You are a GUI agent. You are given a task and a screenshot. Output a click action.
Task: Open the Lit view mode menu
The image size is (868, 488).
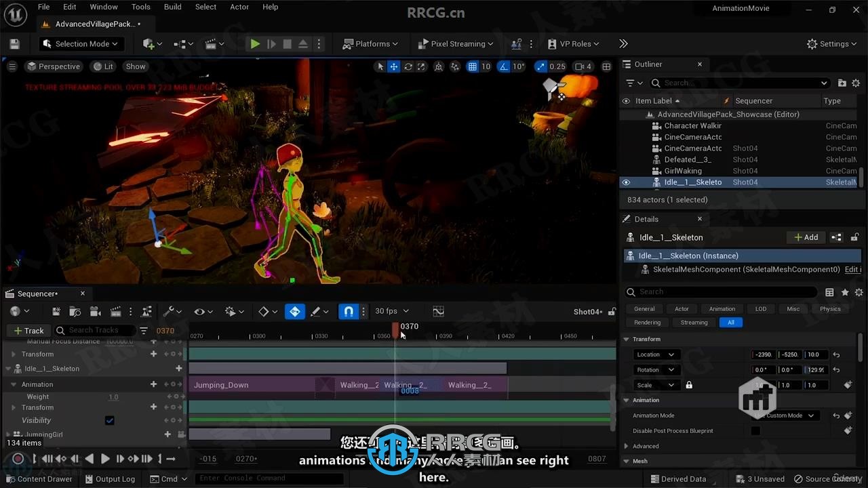[104, 66]
